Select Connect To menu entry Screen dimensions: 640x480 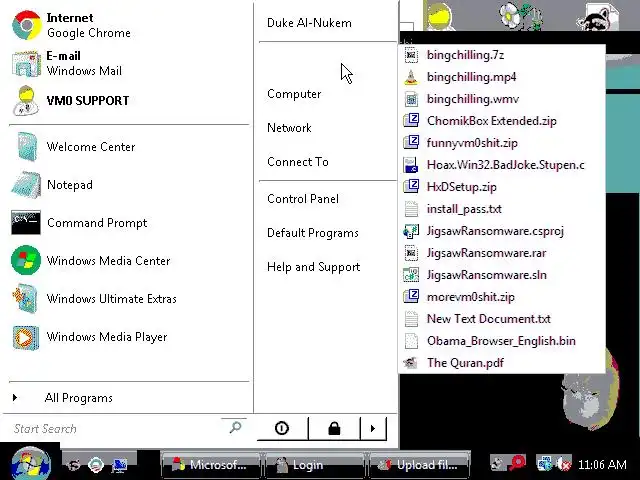pyautogui.click(x=298, y=162)
